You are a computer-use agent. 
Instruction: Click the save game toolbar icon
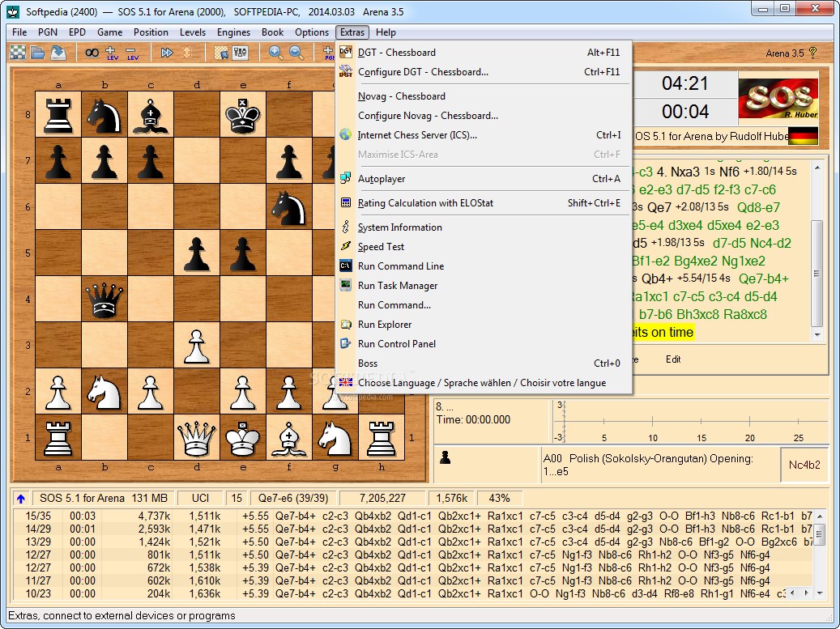point(58,53)
